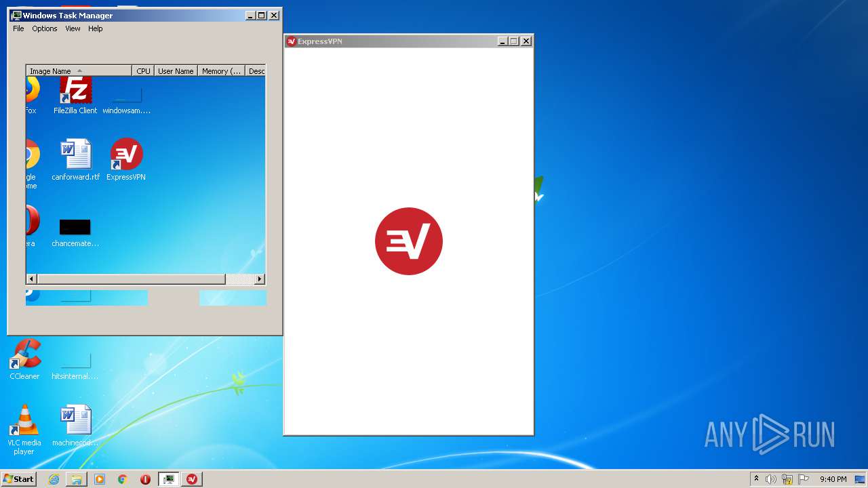The image size is (868, 488).
Task: Open the File menu in Task Manager
Action: pos(18,28)
